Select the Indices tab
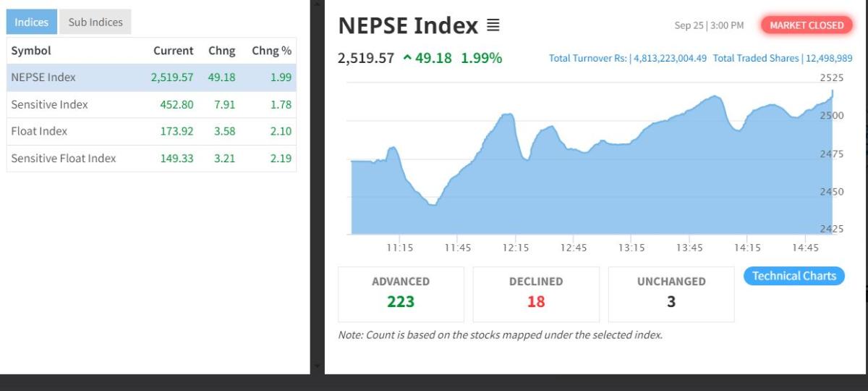Image resolution: width=868 pixels, height=391 pixels. [x=32, y=22]
